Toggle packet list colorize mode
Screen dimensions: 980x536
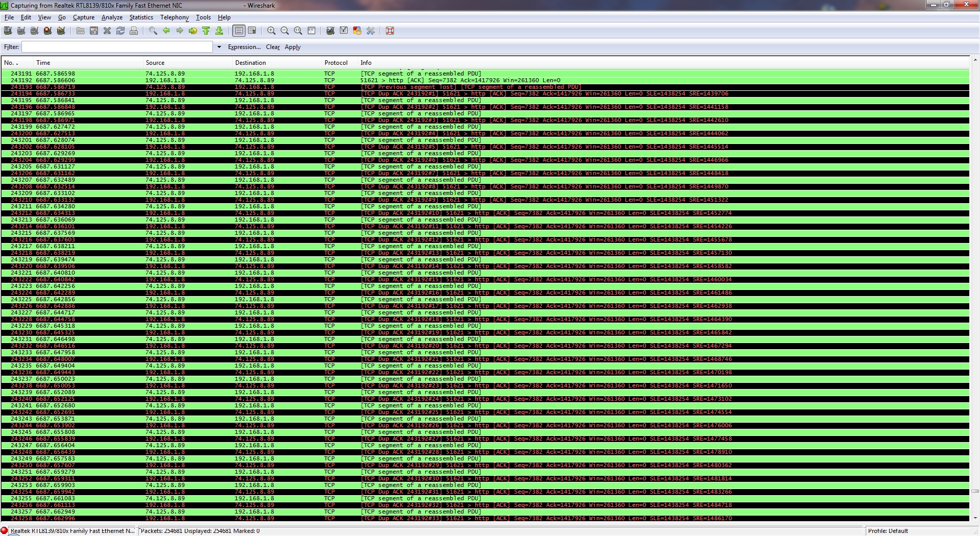click(x=239, y=31)
